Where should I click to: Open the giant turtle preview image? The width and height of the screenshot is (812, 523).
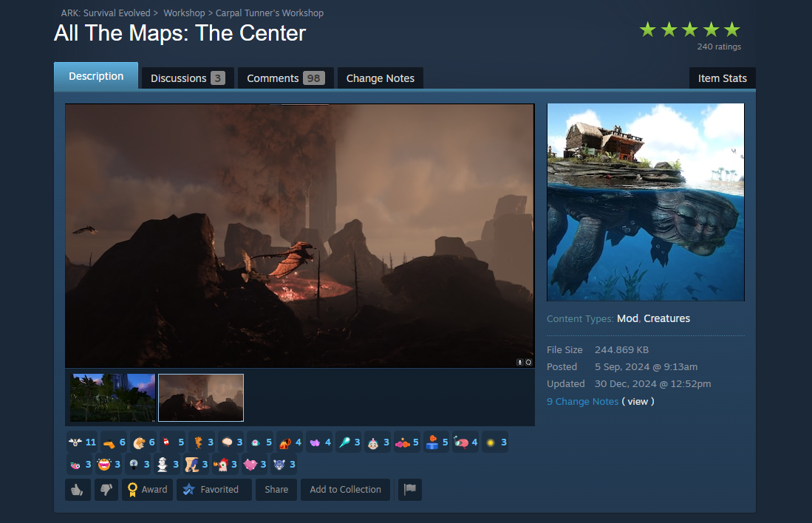(x=646, y=202)
